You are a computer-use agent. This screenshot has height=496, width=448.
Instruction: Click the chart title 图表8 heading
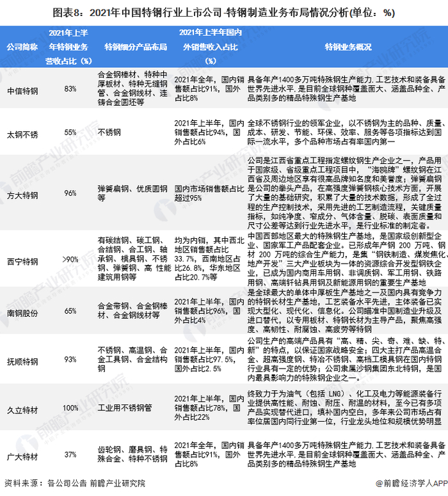click(x=224, y=13)
